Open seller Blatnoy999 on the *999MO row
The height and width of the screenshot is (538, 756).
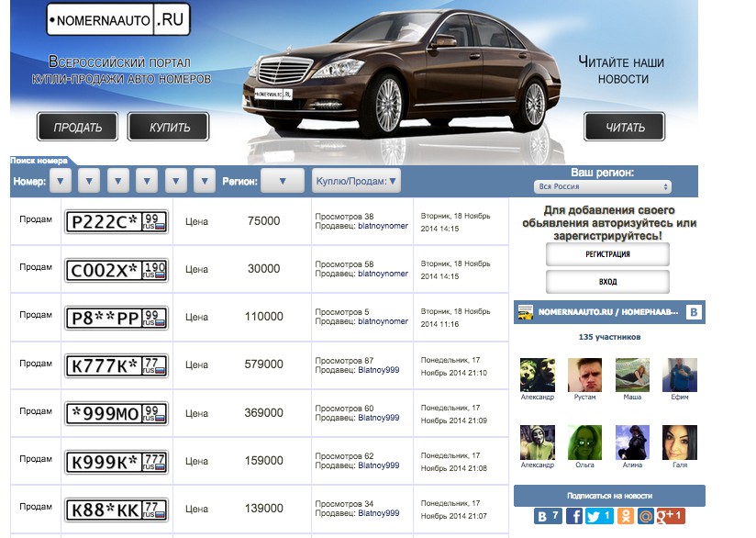click(379, 418)
